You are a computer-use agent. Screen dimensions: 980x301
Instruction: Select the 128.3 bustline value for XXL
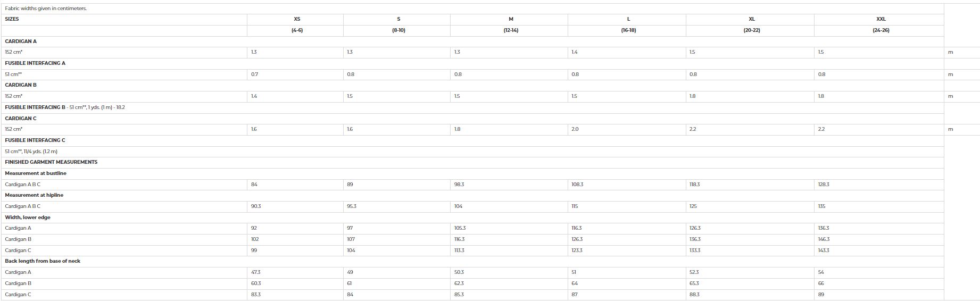tap(824, 185)
